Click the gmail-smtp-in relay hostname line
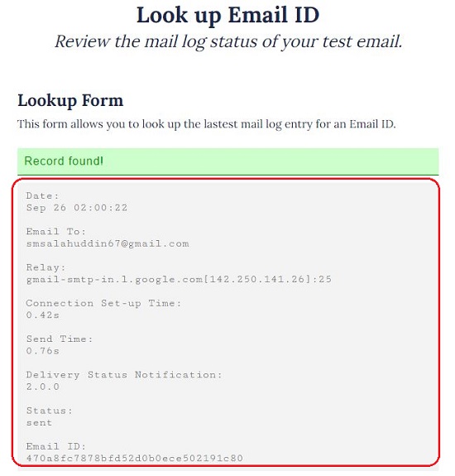Viewport: 455px width, 476px height. (x=179, y=279)
